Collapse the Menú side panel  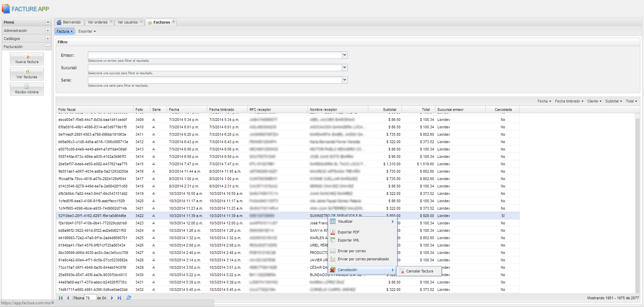pos(48,22)
